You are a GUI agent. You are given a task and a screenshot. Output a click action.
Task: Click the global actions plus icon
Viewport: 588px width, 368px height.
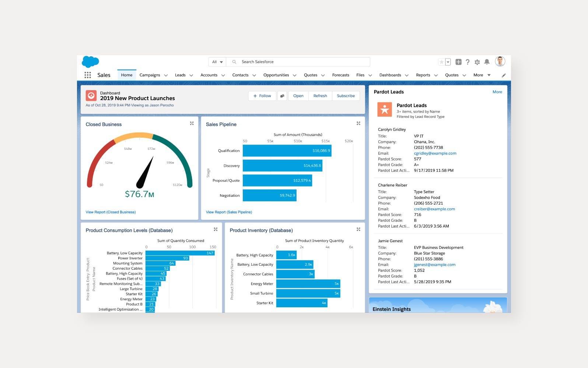point(458,62)
